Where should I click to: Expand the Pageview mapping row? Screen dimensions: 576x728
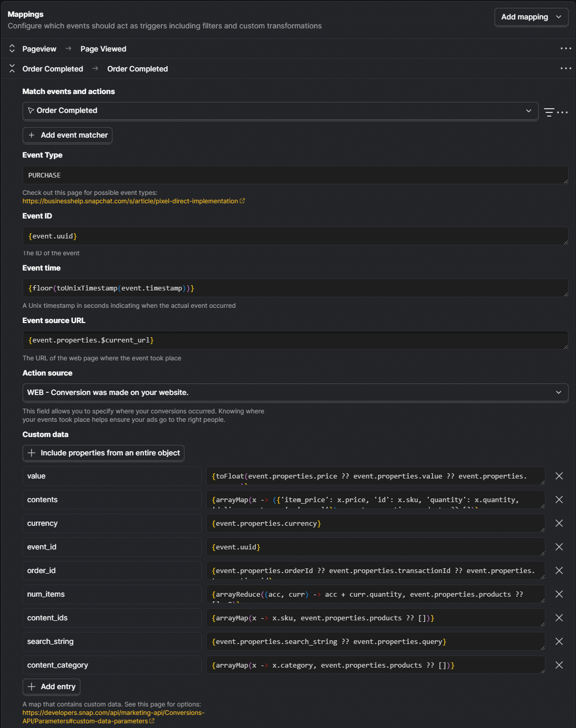coord(12,48)
